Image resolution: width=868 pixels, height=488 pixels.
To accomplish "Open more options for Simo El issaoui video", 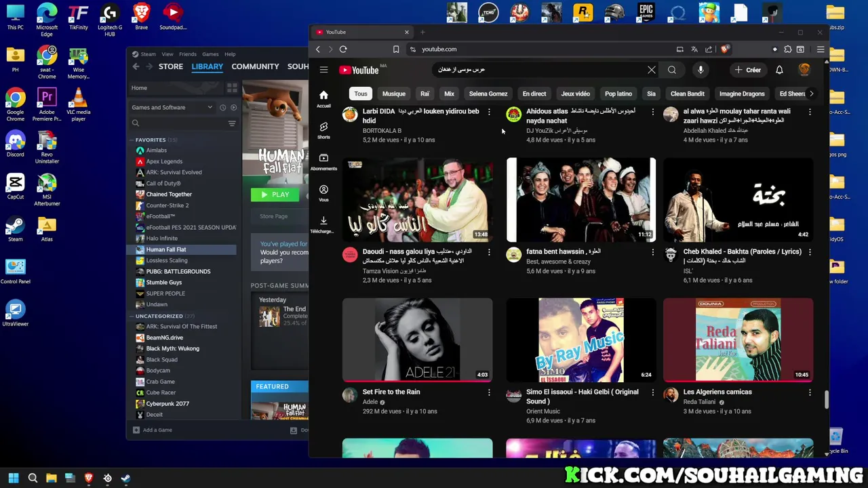I will pyautogui.click(x=653, y=392).
